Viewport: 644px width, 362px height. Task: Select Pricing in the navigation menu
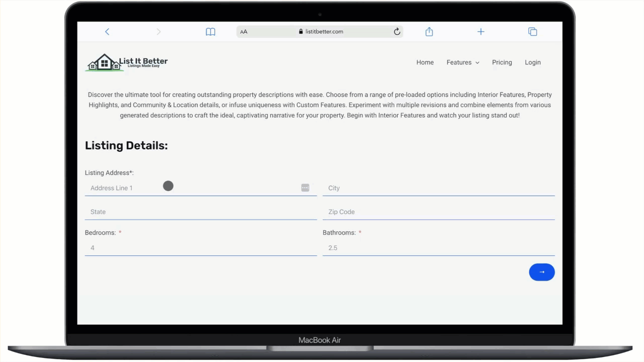tap(502, 62)
